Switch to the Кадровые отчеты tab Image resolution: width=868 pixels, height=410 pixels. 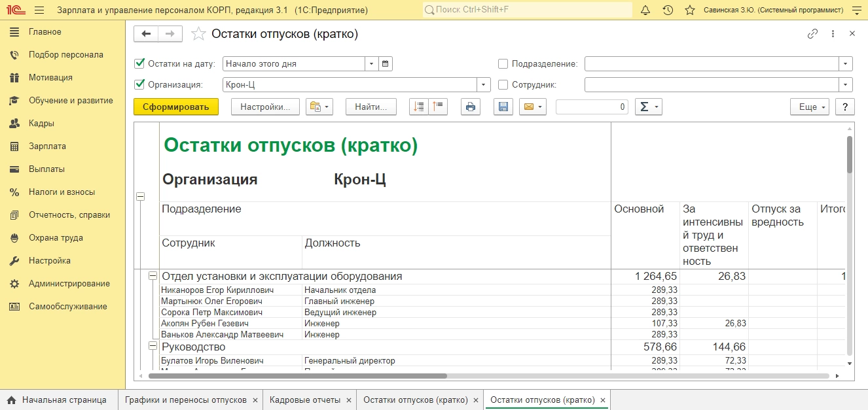[x=305, y=400]
